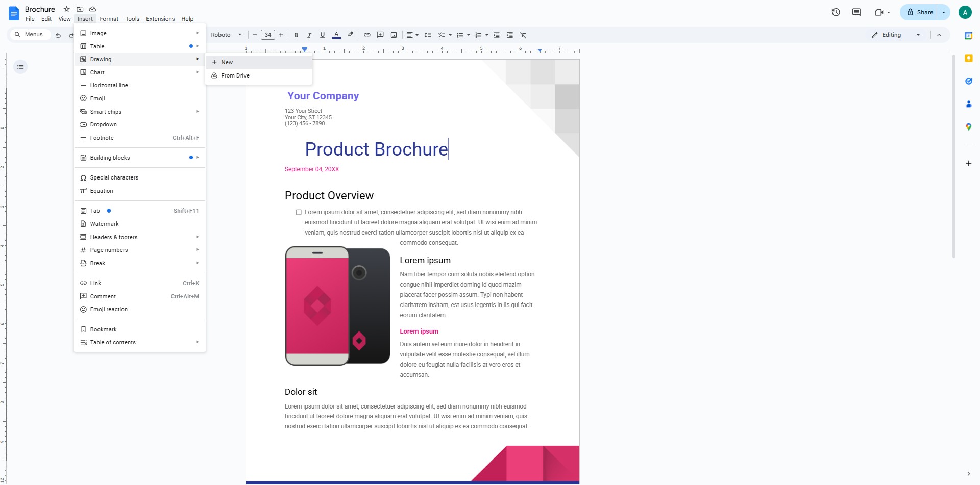
Task: Apply underline from the toolbar
Action: [323, 35]
